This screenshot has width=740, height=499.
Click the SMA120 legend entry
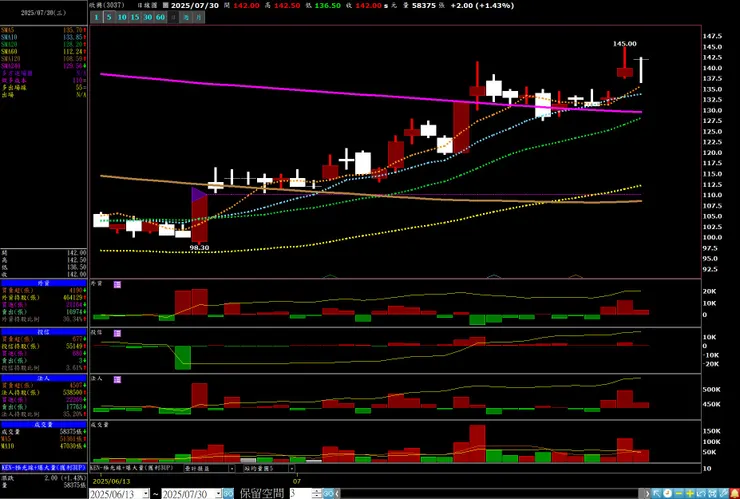click(x=43, y=59)
